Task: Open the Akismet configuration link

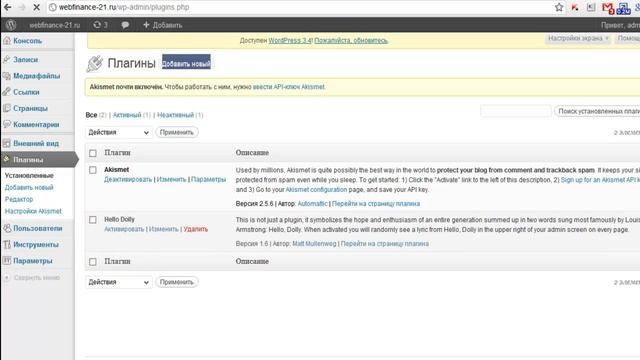Action: (x=316, y=190)
